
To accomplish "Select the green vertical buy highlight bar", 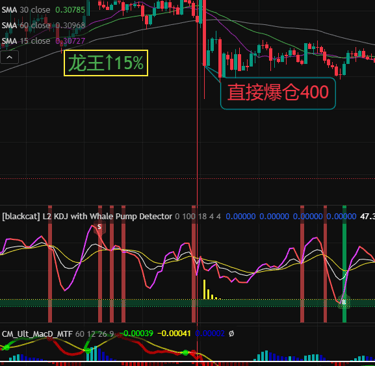I will pyautogui.click(x=344, y=264).
